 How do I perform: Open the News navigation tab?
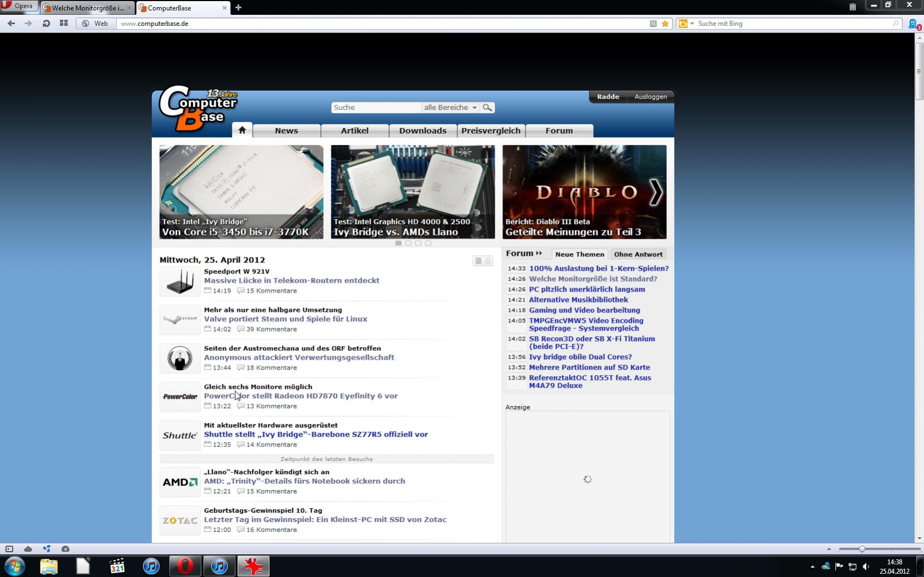tap(286, 131)
